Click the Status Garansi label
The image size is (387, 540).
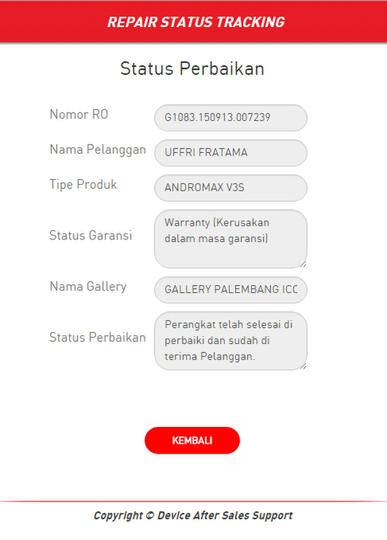91,236
